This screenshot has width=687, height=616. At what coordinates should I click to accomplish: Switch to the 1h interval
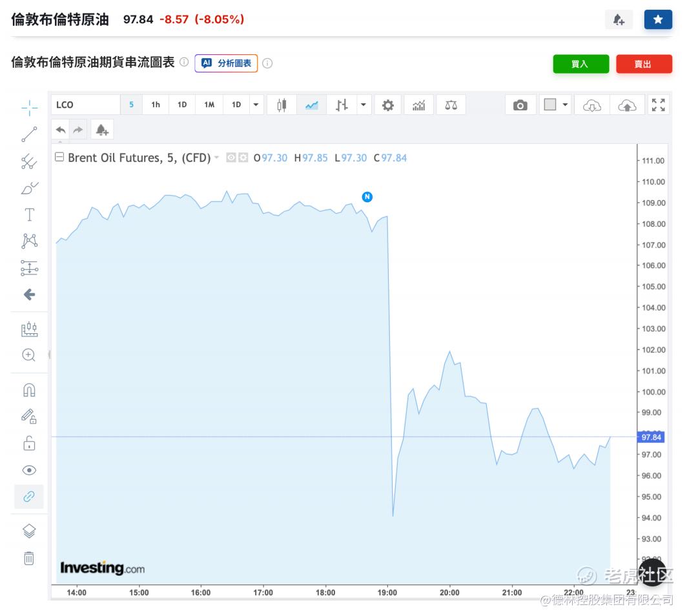point(156,105)
